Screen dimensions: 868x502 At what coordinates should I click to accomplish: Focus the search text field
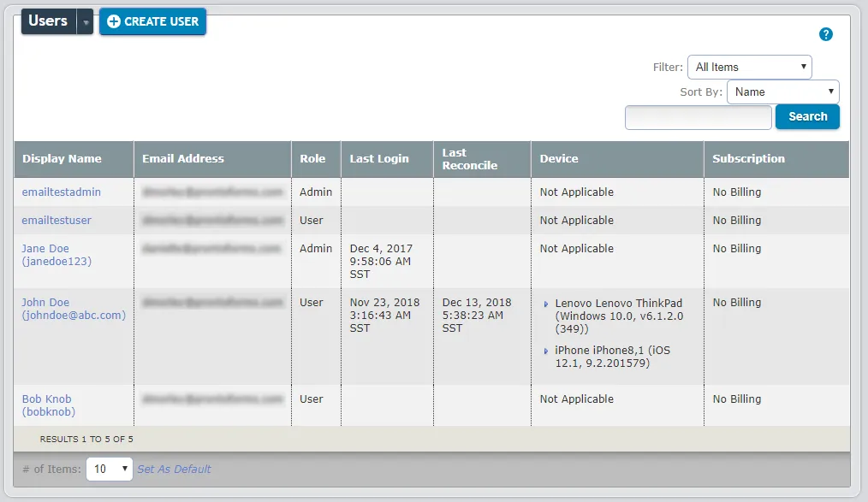point(698,117)
